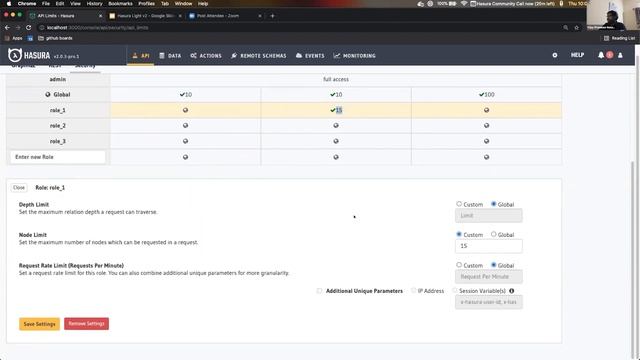Open REMOTE SCHEMAS in the navbar
Viewport: 640px width, 360px height.
coord(259,56)
